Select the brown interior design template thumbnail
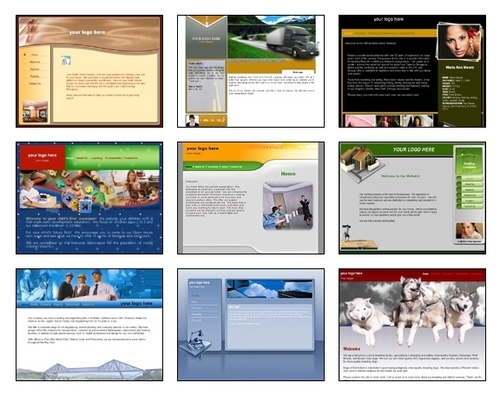 (89, 71)
